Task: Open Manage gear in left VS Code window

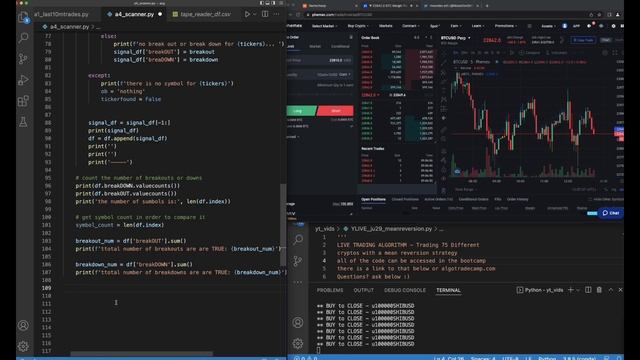Action: click(x=23, y=346)
